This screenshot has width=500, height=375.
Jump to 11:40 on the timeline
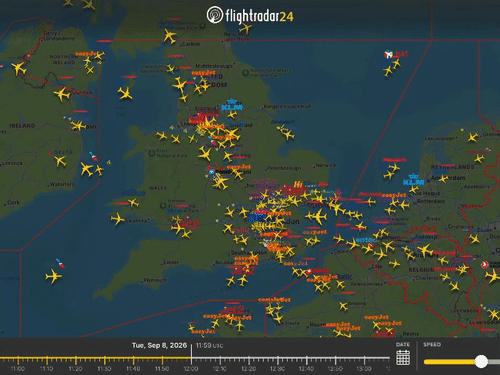click(x=133, y=369)
